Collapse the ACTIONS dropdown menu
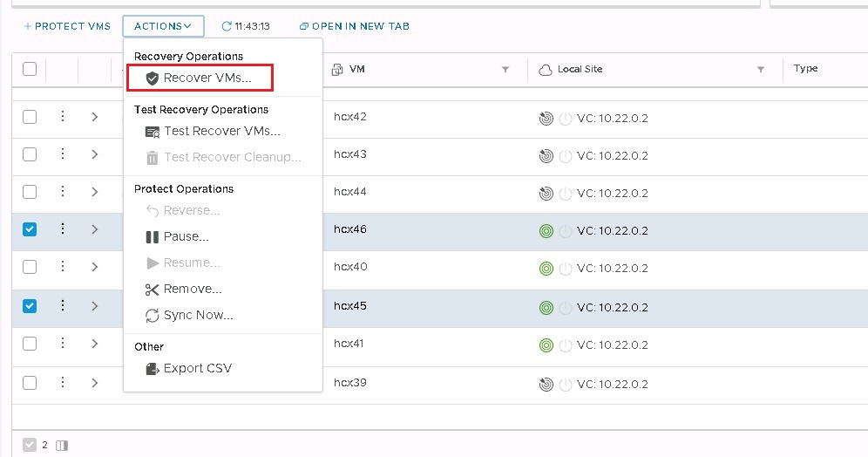868x457 pixels. 163,26
